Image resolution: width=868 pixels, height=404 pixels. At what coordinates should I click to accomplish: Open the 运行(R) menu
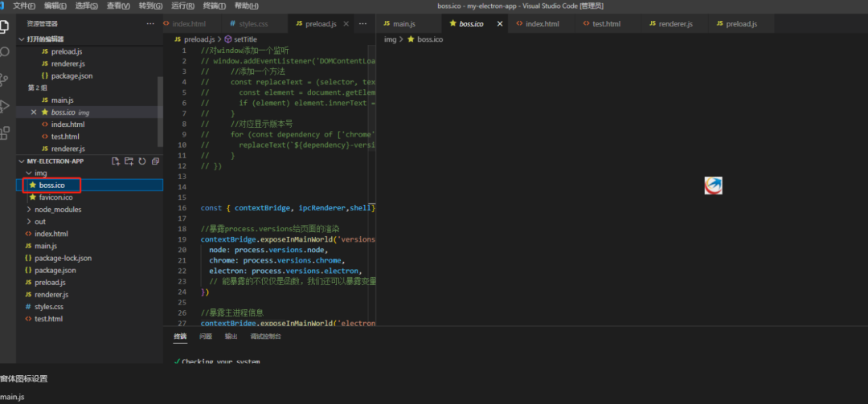coord(182,6)
